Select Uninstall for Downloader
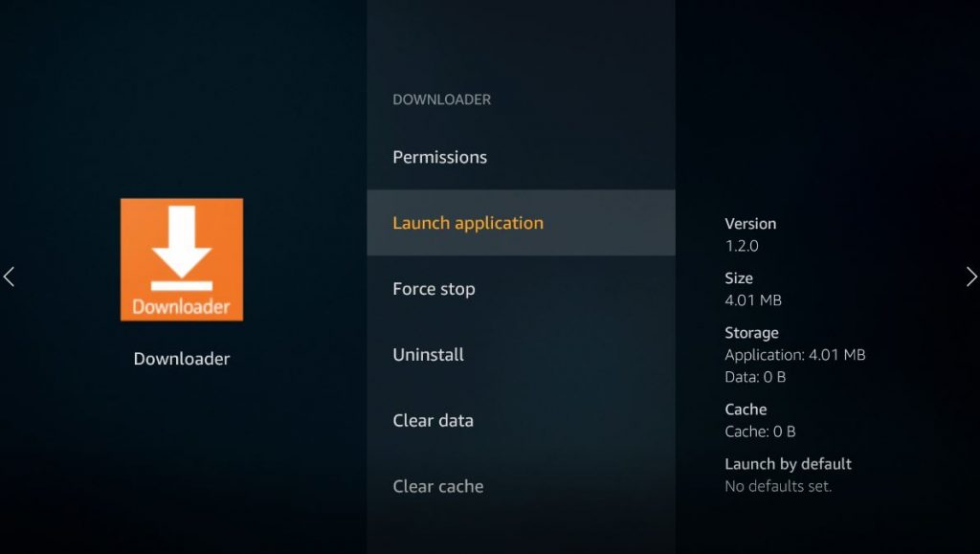Viewport: 980px width, 554px height. pos(522,354)
